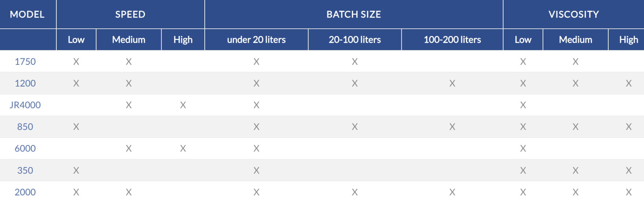Open the 2000 model link
644x202 pixels.
point(25,192)
